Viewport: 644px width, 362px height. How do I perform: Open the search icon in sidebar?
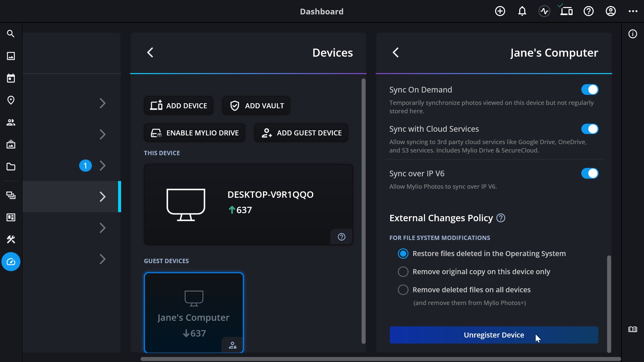(x=11, y=34)
